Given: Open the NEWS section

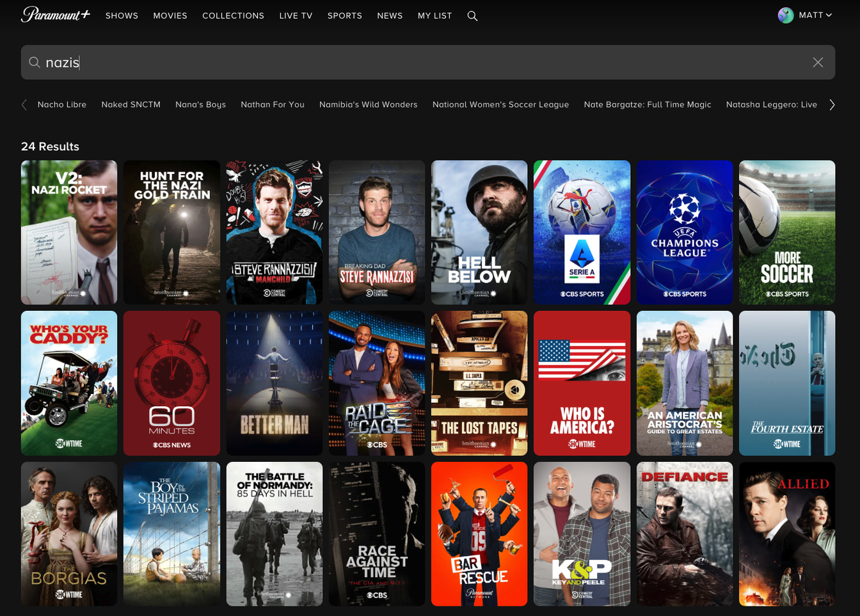Looking at the screenshot, I should pos(390,15).
